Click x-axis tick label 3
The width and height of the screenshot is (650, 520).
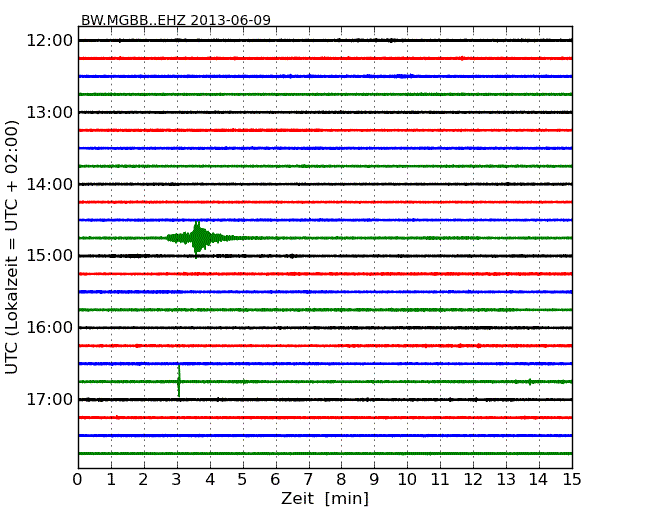click(177, 480)
